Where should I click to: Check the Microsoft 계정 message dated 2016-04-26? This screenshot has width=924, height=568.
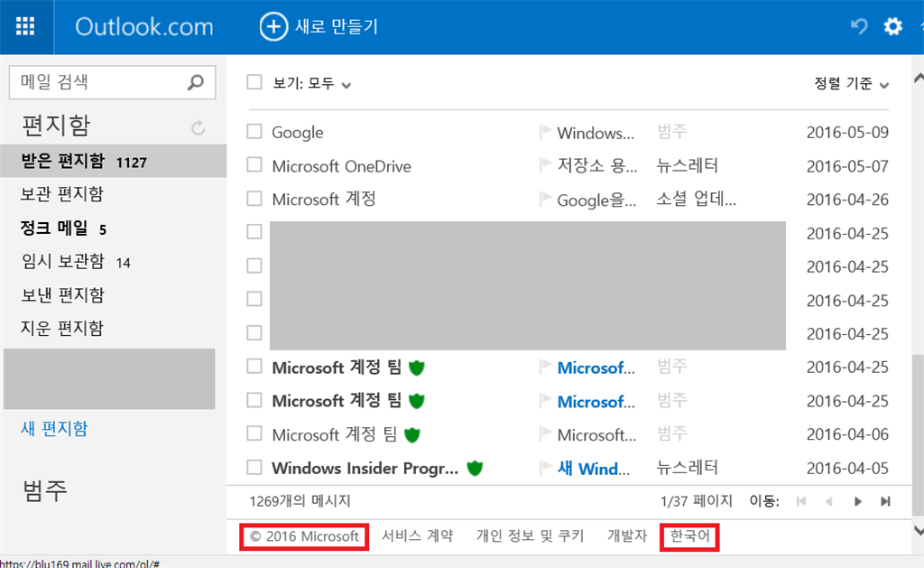(x=254, y=198)
